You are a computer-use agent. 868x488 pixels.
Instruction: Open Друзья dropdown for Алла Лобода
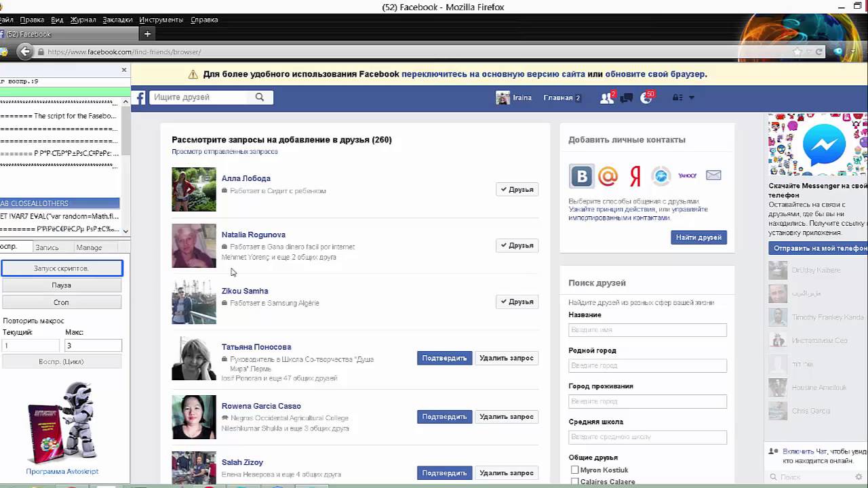517,190
